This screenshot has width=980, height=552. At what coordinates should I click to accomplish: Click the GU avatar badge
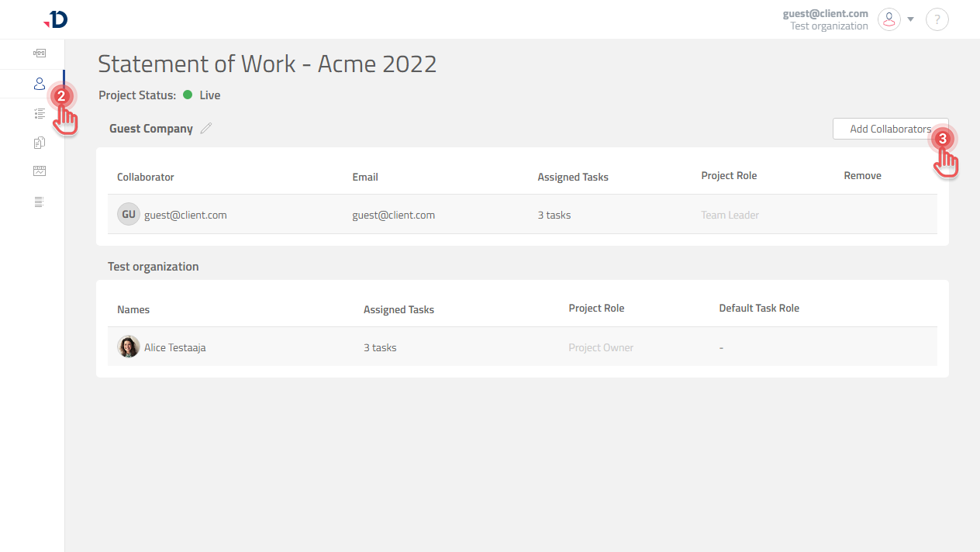pyautogui.click(x=128, y=214)
